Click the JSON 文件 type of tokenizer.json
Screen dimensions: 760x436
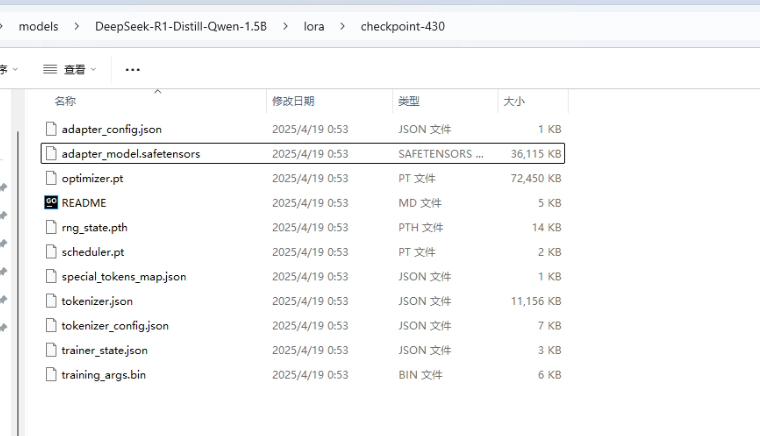(x=425, y=301)
